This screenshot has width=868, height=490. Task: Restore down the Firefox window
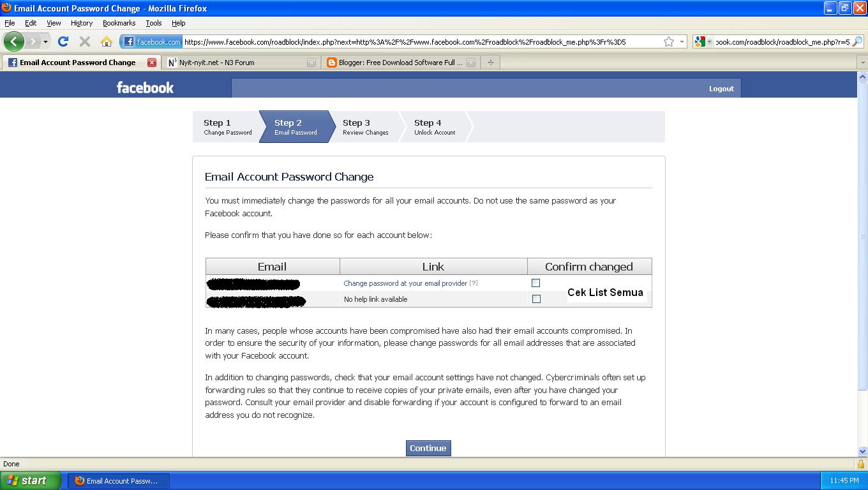844,8
